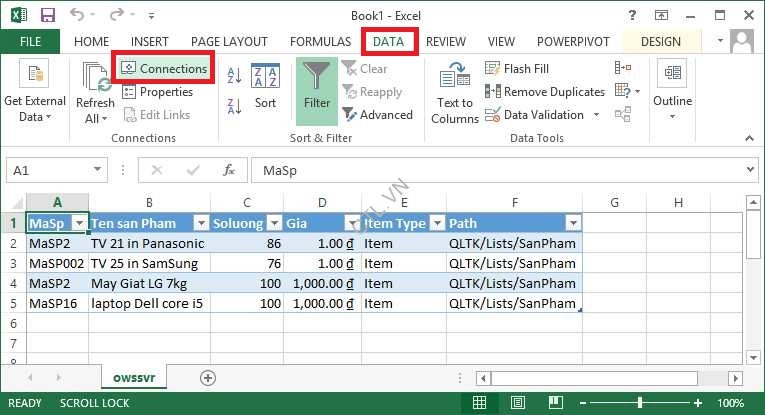The width and height of the screenshot is (765, 415).
Task: Click the Insert Function fx button
Action: point(229,170)
